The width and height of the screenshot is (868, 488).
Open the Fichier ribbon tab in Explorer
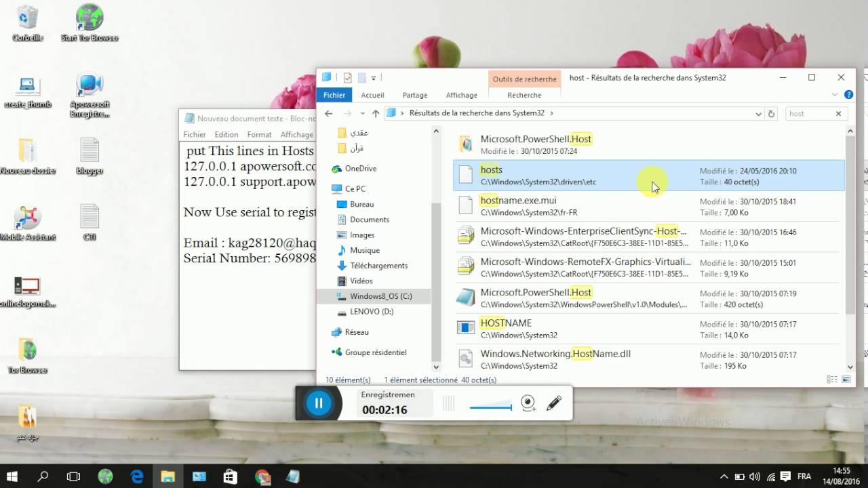334,95
